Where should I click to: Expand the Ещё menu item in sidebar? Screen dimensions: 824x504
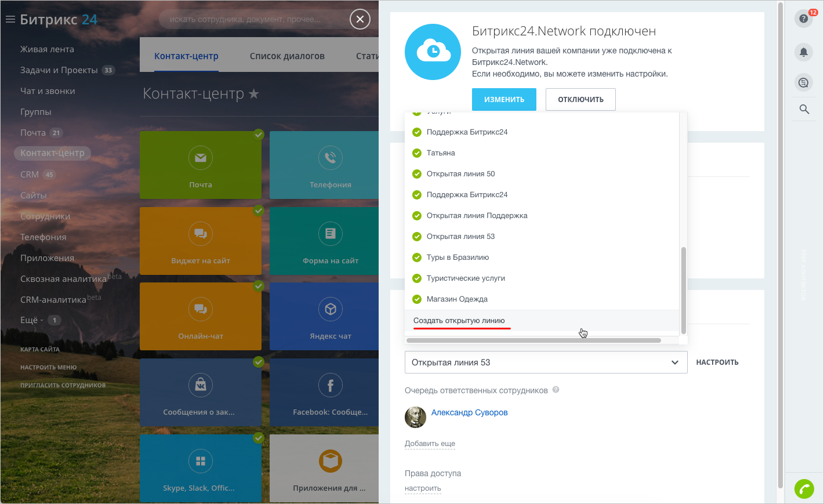point(31,320)
